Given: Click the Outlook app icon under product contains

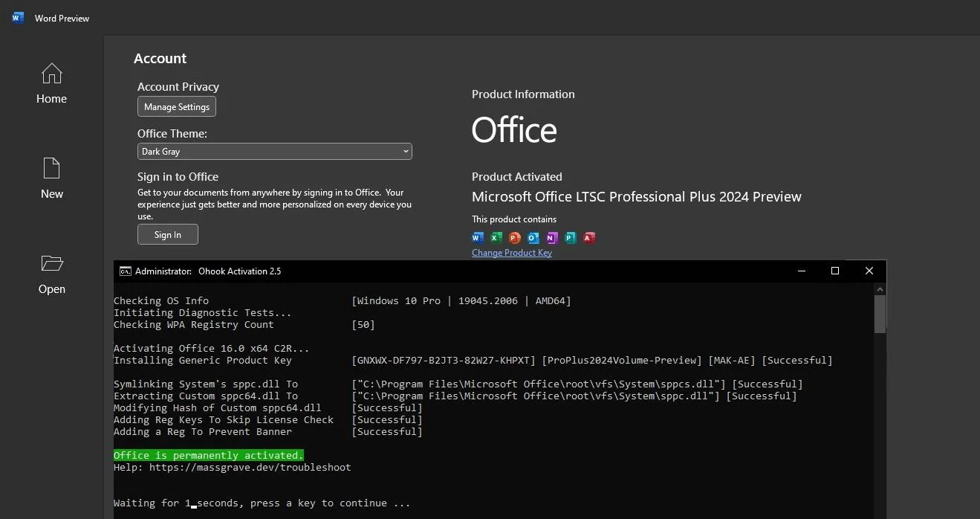Looking at the screenshot, I should tap(533, 238).
